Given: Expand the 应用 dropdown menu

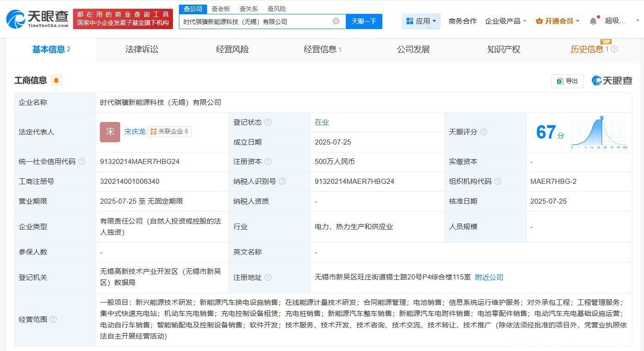Looking at the screenshot, I should tap(421, 21).
